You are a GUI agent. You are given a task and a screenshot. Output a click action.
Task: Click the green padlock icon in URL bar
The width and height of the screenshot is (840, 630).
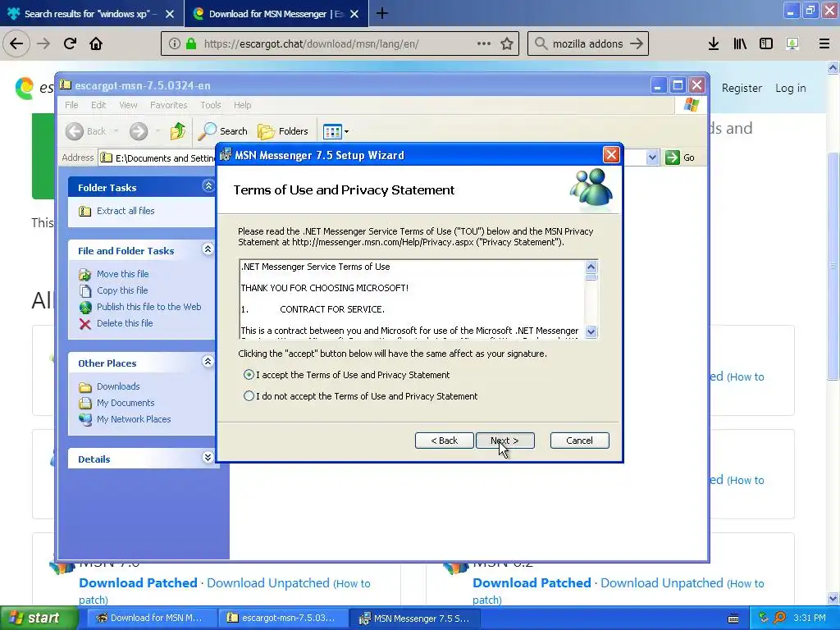(x=190, y=44)
